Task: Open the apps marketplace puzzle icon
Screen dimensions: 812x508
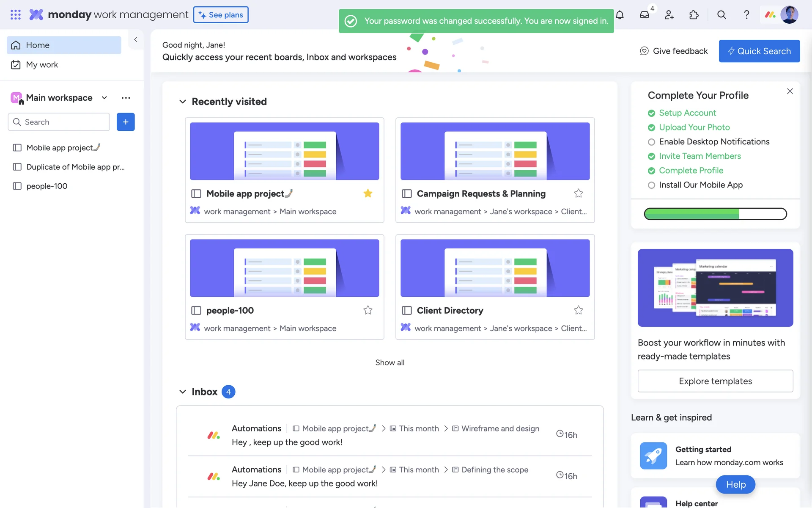Action: click(694, 15)
